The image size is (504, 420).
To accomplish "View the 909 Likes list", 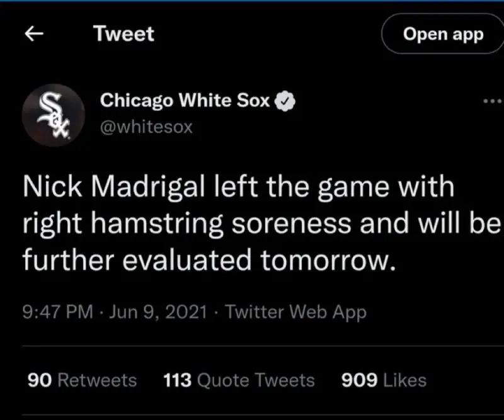I will click(383, 380).
